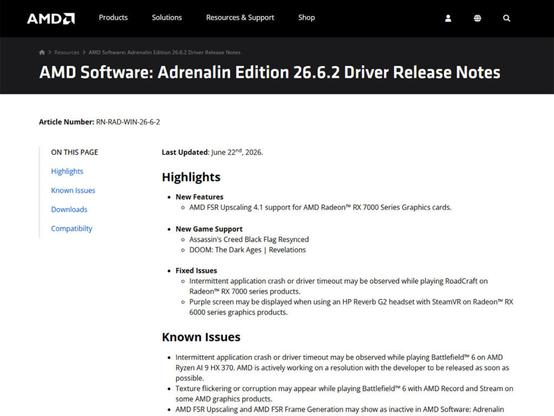Viewport: 554px width, 416px height.
Task: Open the user account icon
Action: click(448, 18)
